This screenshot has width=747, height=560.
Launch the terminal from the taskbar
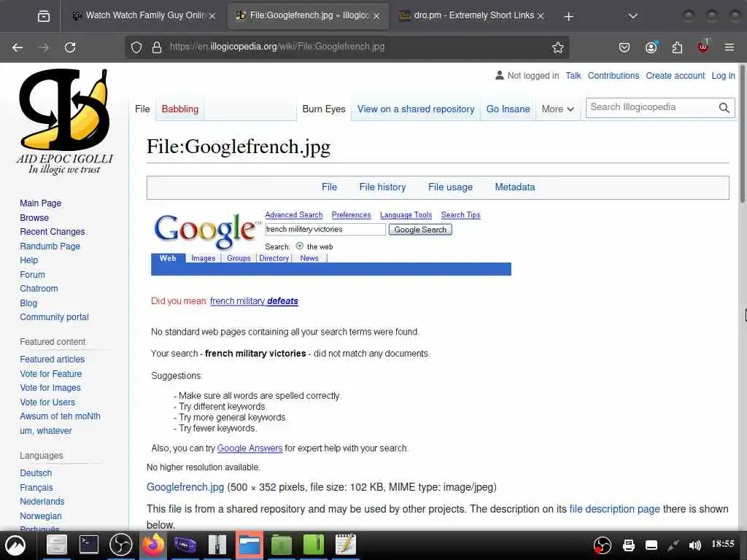click(x=88, y=545)
